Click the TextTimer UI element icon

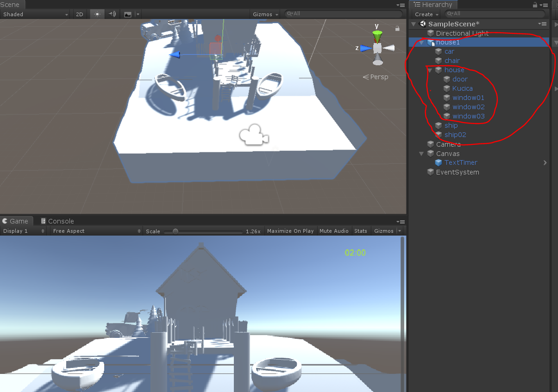(x=438, y=162)
